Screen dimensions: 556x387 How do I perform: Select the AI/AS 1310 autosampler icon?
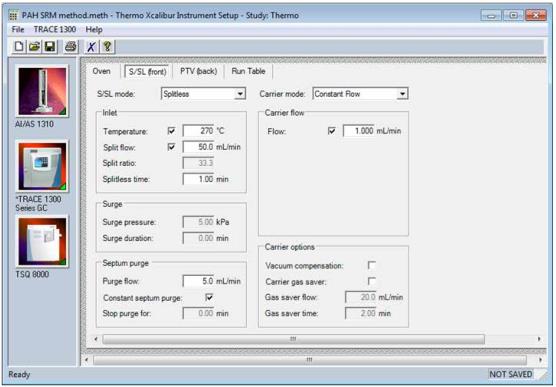(42, 92)
